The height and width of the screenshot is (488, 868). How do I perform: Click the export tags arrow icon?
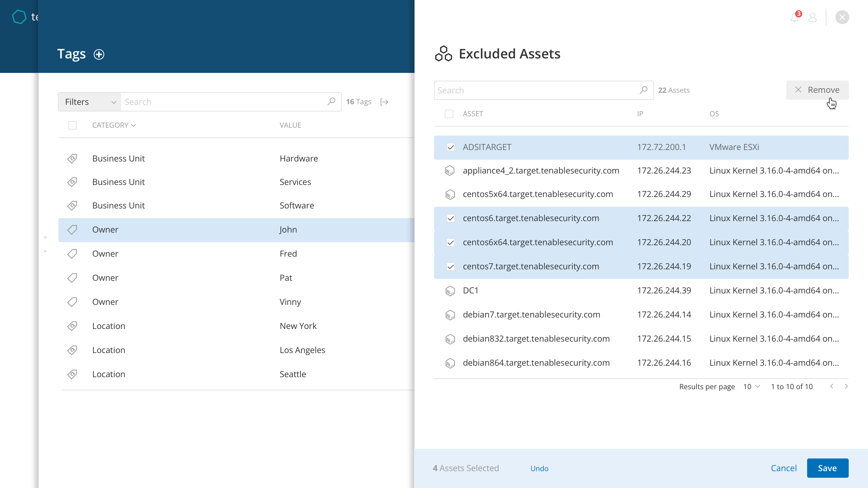coord(384,102)
